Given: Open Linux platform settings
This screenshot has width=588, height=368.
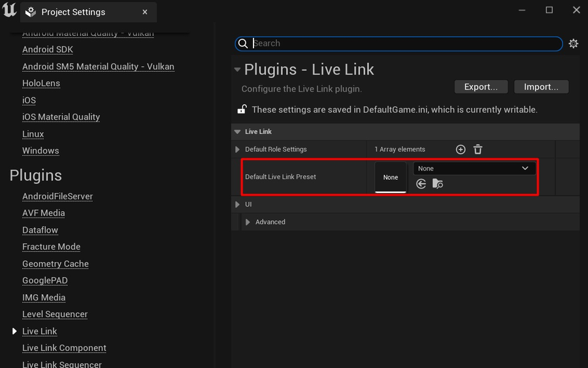Looking at the screenshot, I should (x=33, y=134).
